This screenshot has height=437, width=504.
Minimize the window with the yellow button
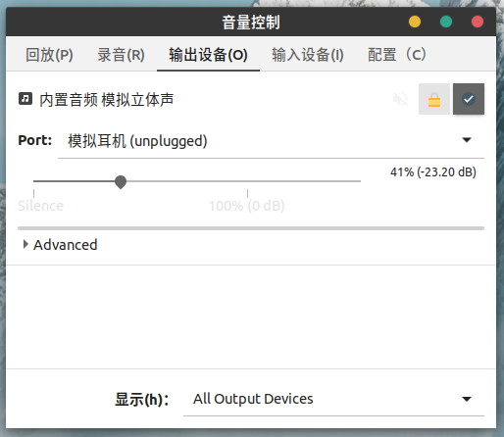(x=415, y=22)
